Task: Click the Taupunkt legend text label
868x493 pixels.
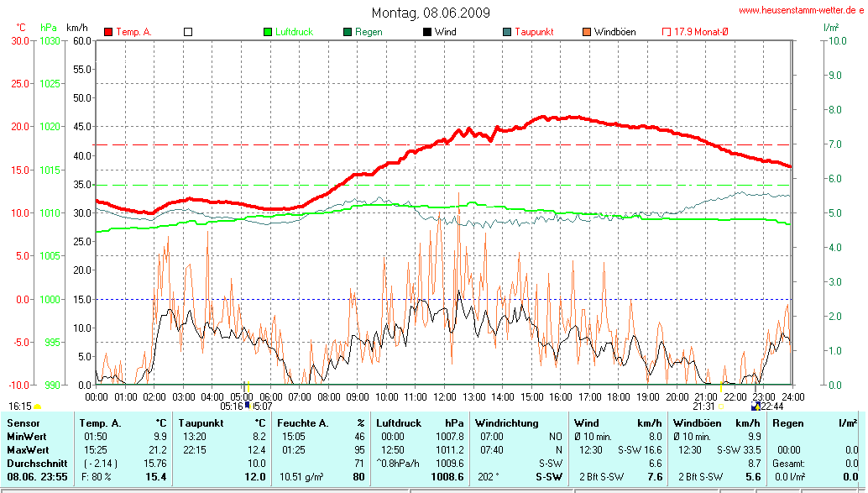Action: [534, 32]
